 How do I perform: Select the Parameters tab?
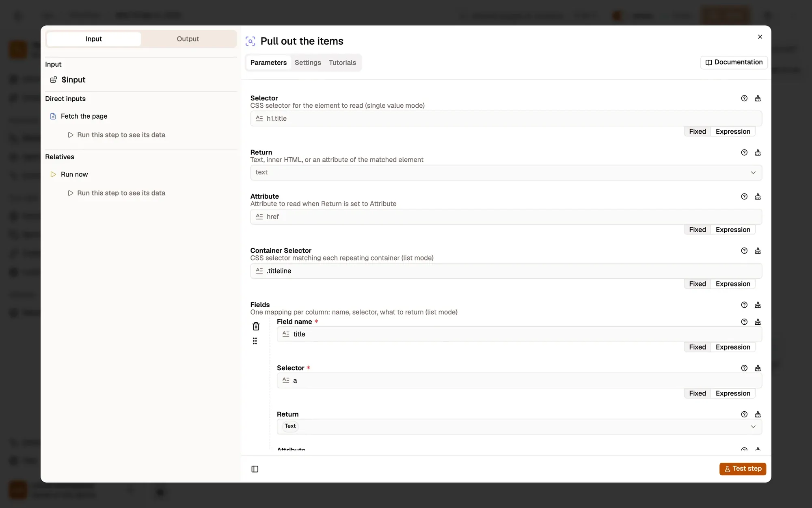point(268,63)
